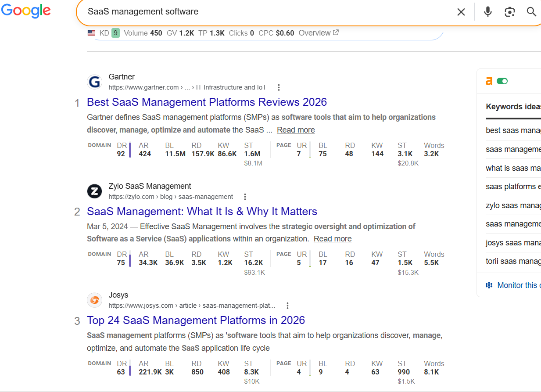
Task: Click Volume 450 metric
Action: click(143, 33)
